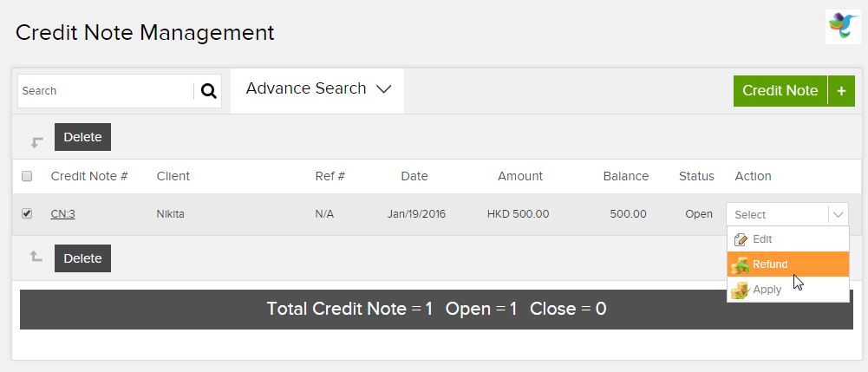Expand the Advance Search panel
Screen dimensions: 868x372
[x=317, y=91]
